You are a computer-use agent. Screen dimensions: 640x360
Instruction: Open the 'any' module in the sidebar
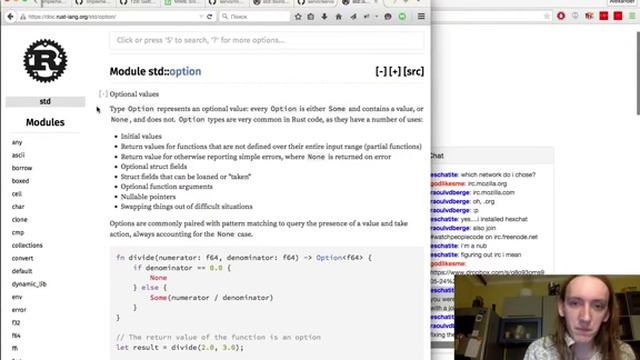[x=17, y=142]
